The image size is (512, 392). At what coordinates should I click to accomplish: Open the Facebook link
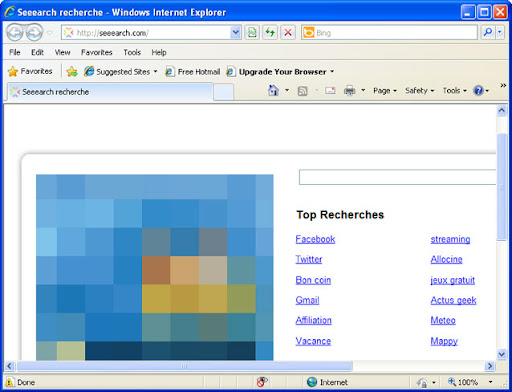(x=315, y=239)
